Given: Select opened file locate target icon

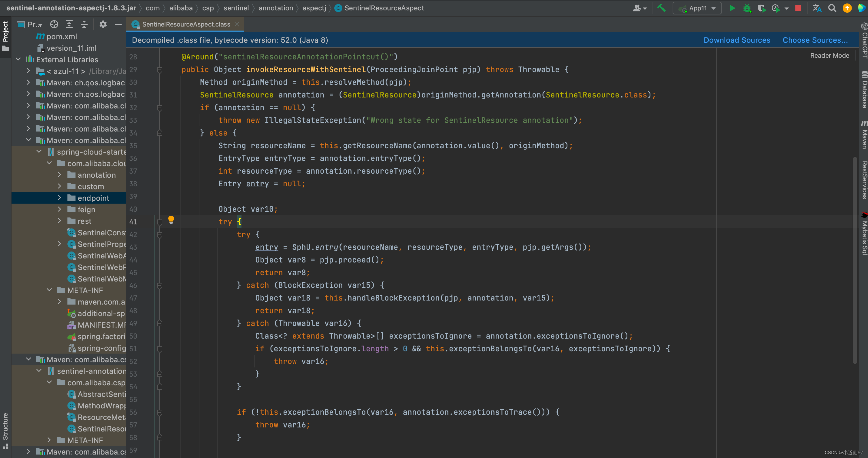Looking at the screenshot, I should (x=54, y=24).
